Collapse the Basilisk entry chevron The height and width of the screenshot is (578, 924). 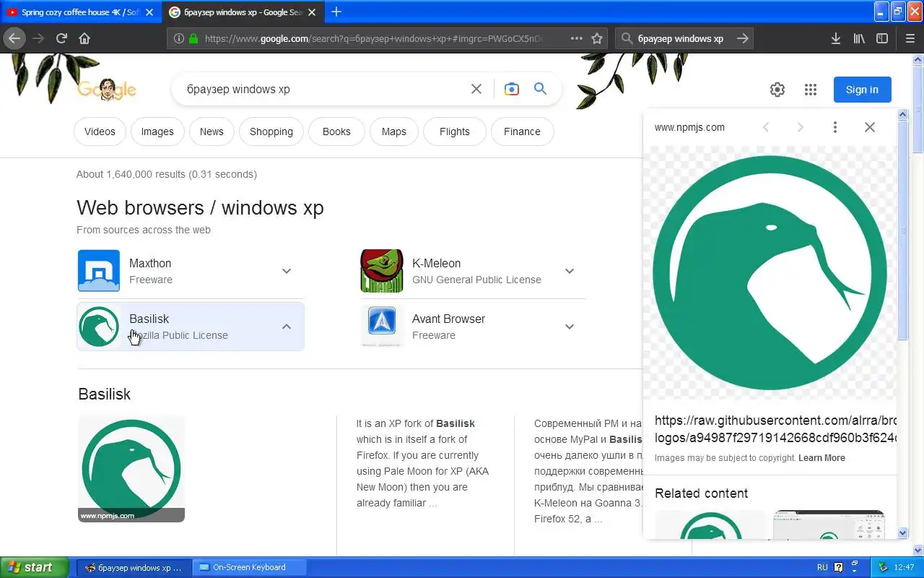287,327
